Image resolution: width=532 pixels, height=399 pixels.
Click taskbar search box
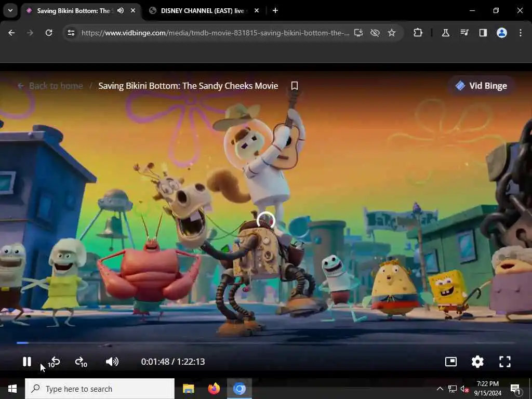[100, 389]
